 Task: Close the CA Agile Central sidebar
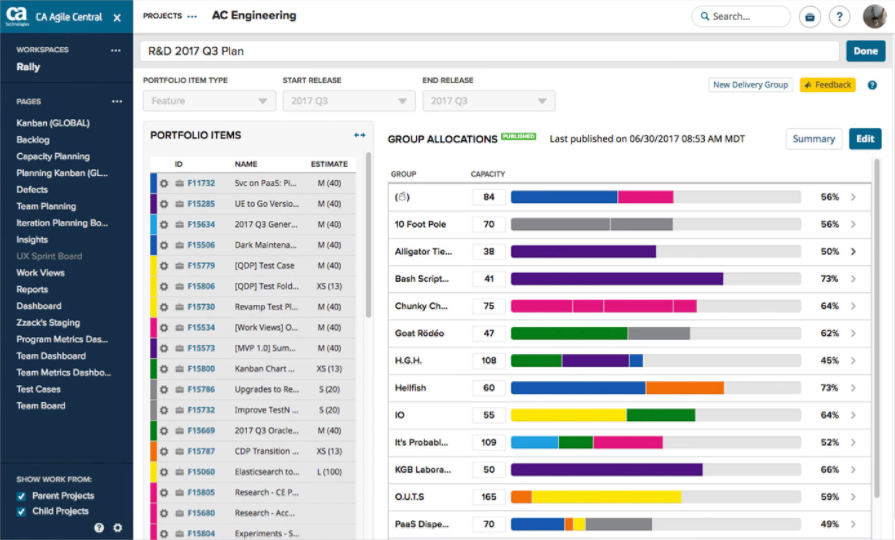117,17
